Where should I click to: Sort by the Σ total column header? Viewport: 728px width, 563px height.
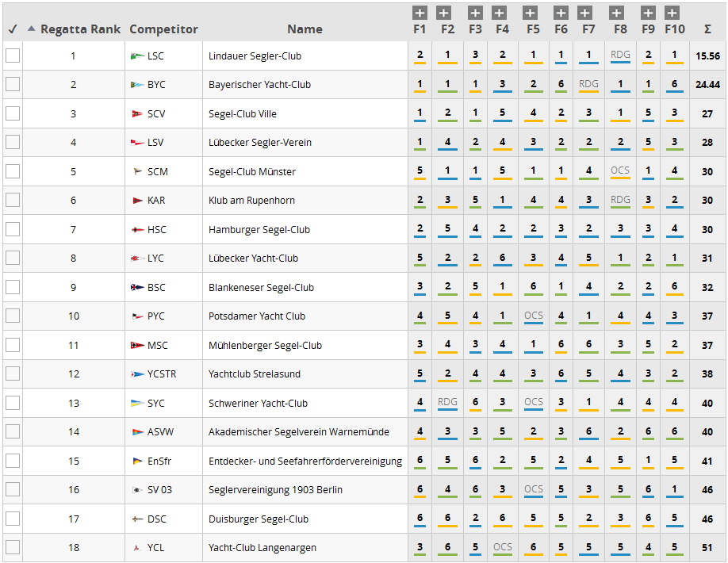[707, 29]
